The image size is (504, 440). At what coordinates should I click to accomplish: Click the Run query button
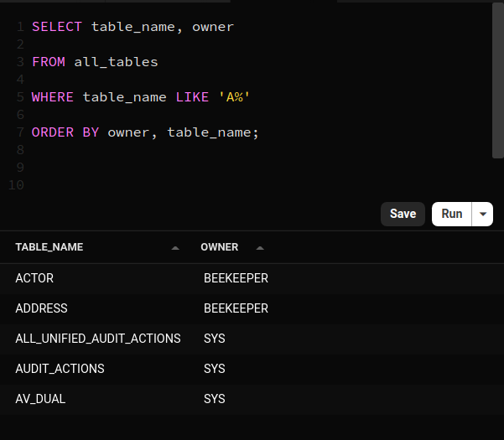[452, 214]
